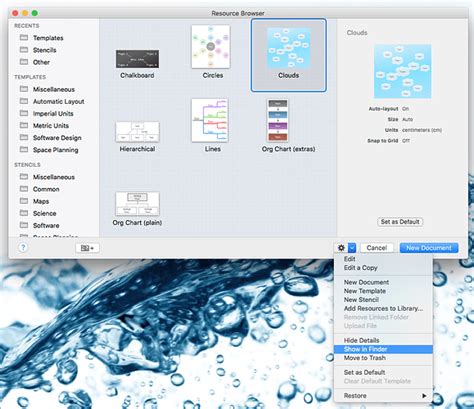This screenshot has height=409, width=474.
Task: Click the Units value centimeters (cm)
Action: pos(422,130)
